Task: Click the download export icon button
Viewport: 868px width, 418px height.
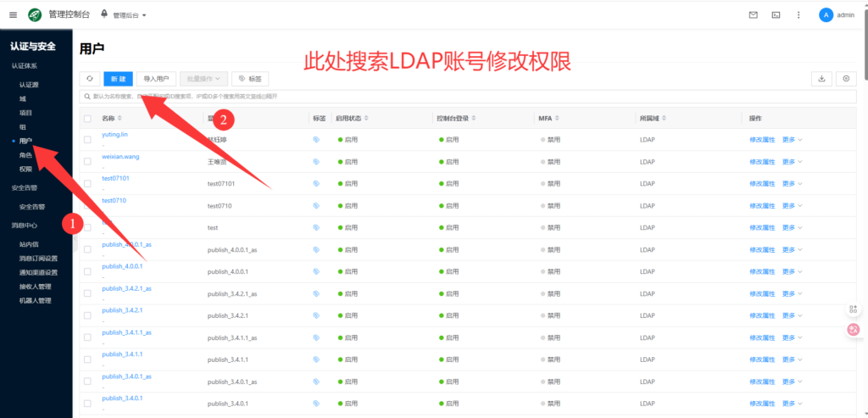Action: pos(821,78)
